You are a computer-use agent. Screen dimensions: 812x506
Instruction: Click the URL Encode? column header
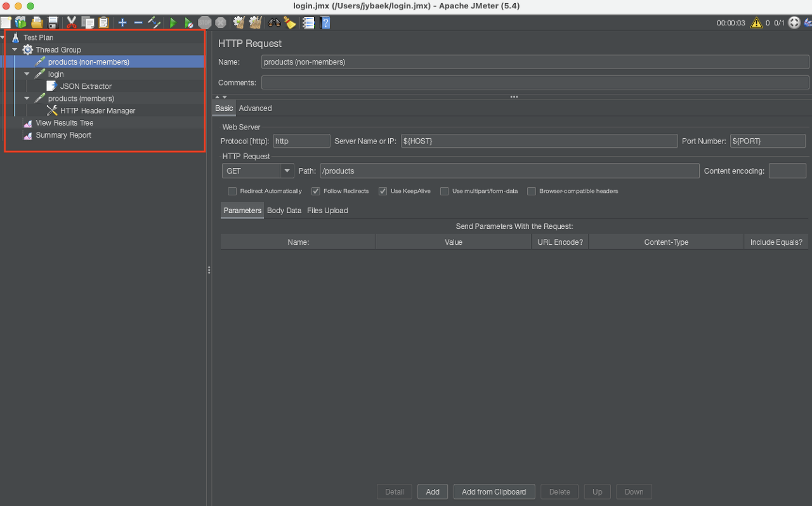coord(560,242)
